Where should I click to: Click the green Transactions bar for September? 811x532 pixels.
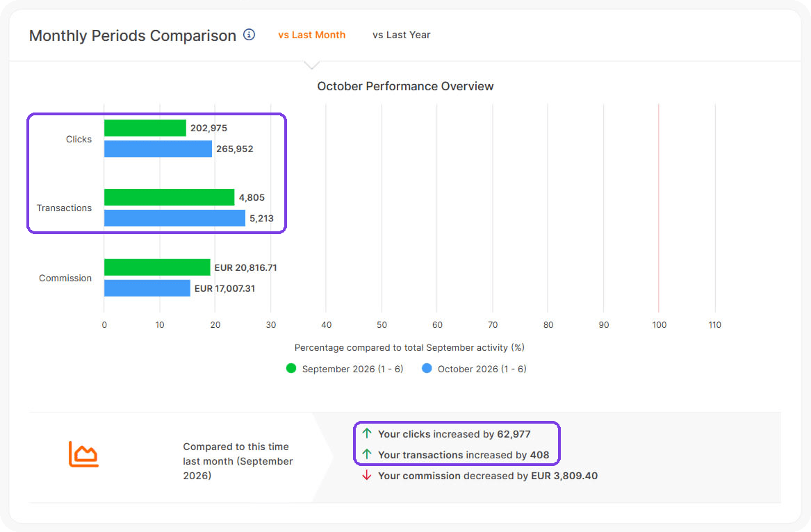[169, 197]
